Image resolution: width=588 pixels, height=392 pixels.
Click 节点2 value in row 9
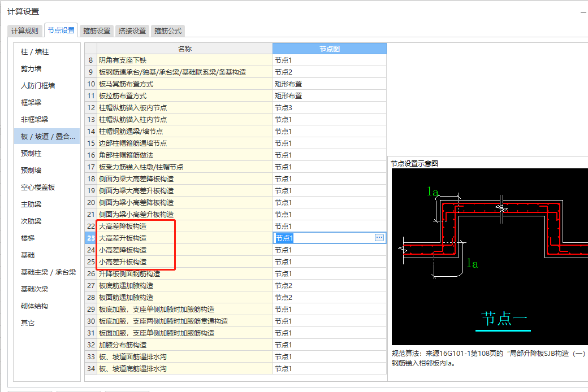pos(330,72)
